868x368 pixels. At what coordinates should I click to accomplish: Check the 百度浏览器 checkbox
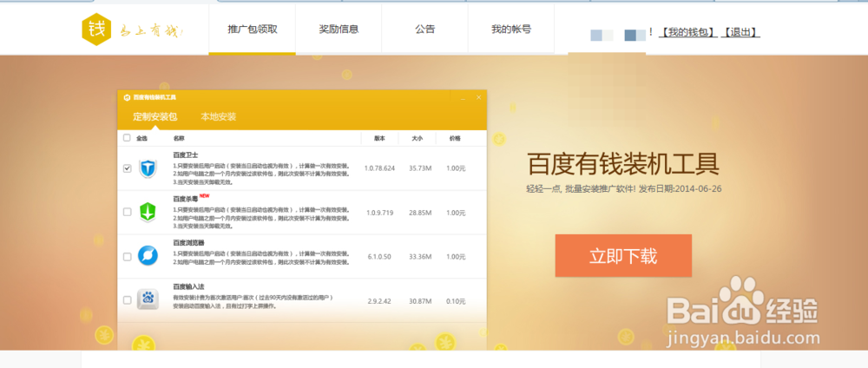(128, 257)
